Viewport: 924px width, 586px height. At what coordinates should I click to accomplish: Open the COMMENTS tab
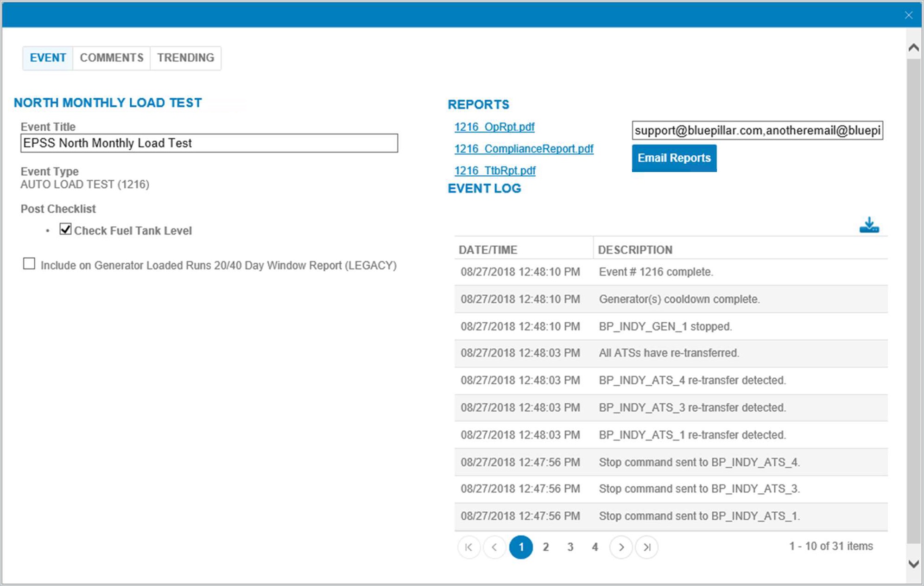[x=112, y=58]
